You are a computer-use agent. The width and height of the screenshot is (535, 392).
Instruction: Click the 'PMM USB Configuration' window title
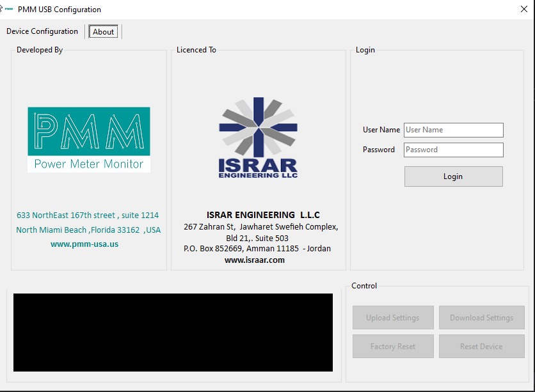pyautogui.click(x=60, y=10)
